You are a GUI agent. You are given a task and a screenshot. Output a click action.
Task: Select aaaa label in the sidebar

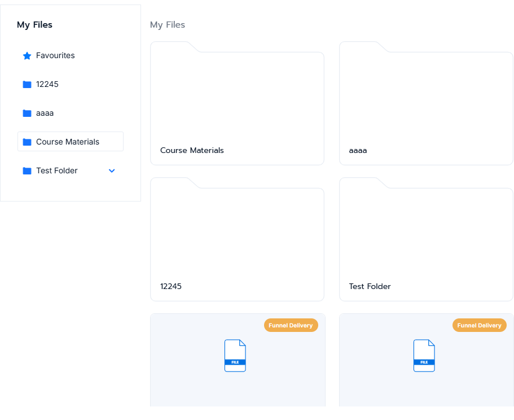45,113
